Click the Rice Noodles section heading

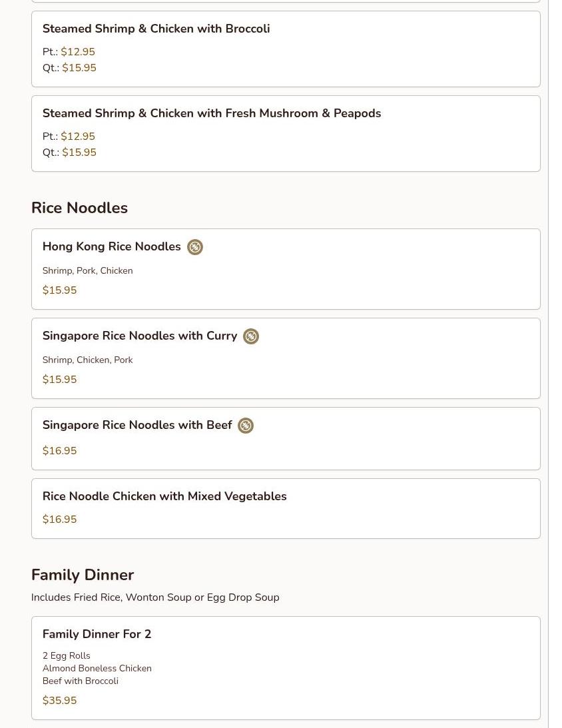[x=79, y=208]
